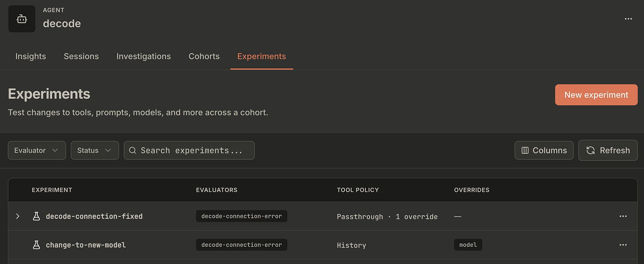This screenshot has width=644, height=264.
Task: Click flask icon beside decode-connection-fixed
Action: tap(37, 216)
